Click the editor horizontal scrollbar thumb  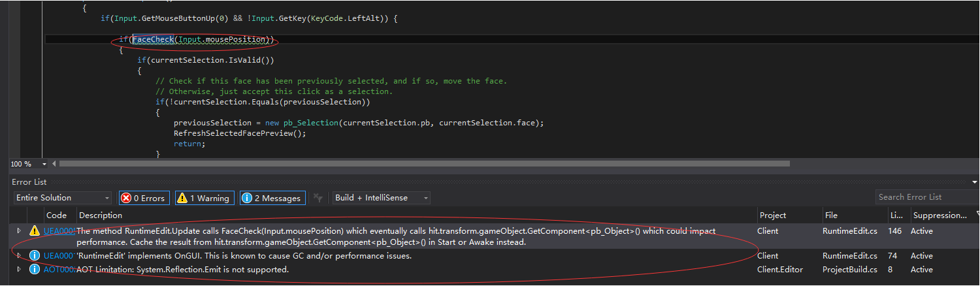point(424,164)
